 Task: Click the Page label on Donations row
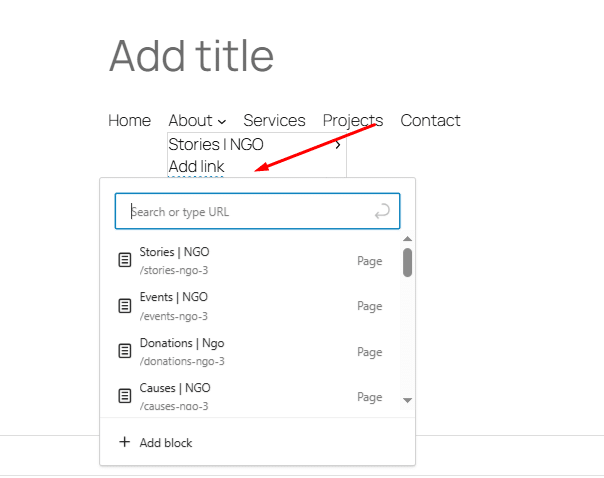pos(369,352)
